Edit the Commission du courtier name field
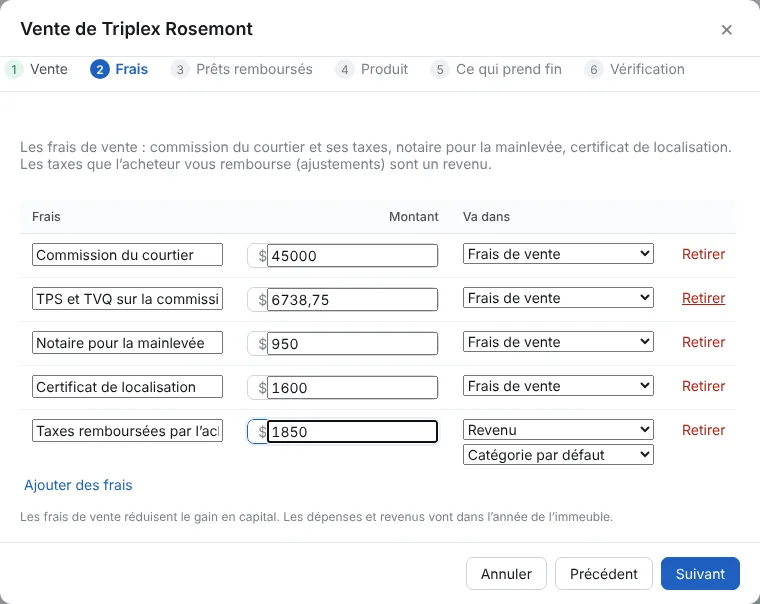Image resolution: width=760 pixels, height=604 pixels. 127,254
